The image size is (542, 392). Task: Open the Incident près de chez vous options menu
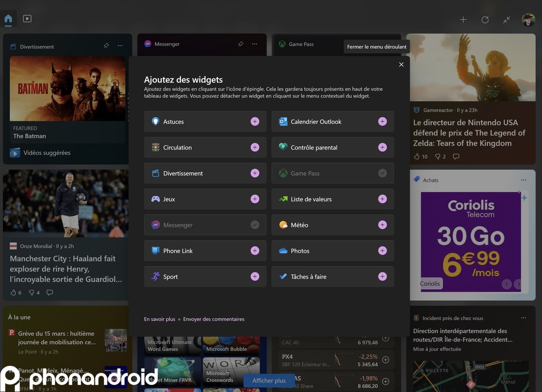[x=523, y=318]
